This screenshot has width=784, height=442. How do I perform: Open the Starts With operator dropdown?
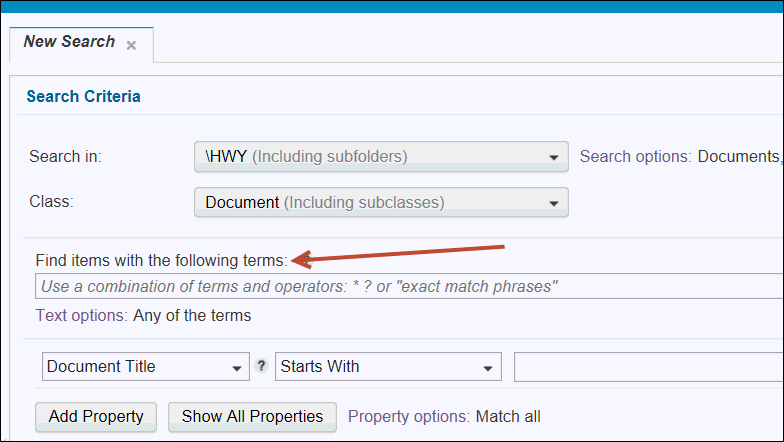[x=388, y=366]
